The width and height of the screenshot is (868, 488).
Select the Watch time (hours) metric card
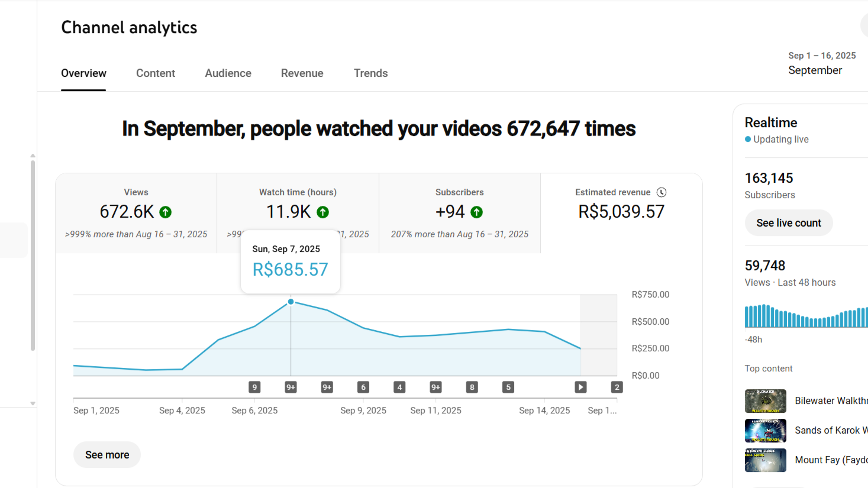point(298,213)
